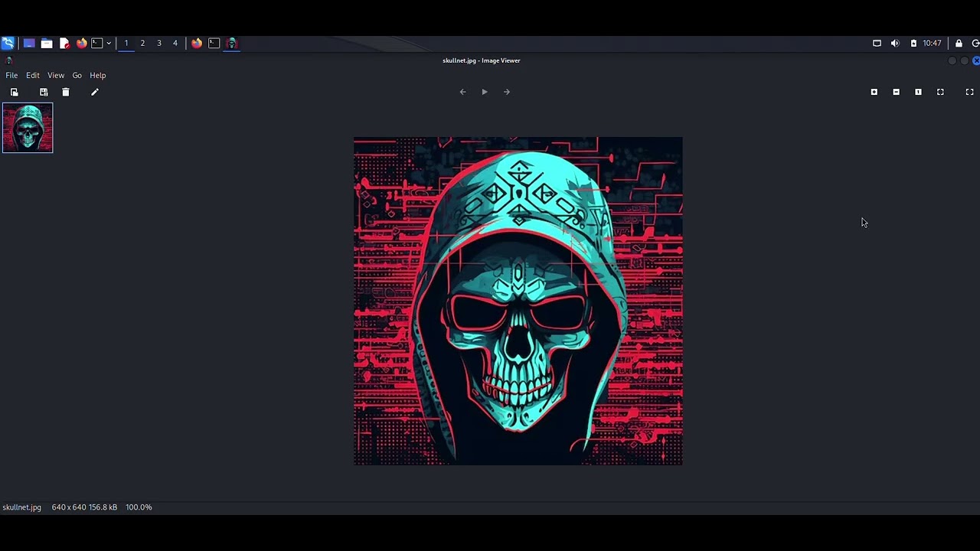Image resolution: width=980 pixels, height=551 pixels.
Task: Open the display settings tray icon
Action: point(877,43)
